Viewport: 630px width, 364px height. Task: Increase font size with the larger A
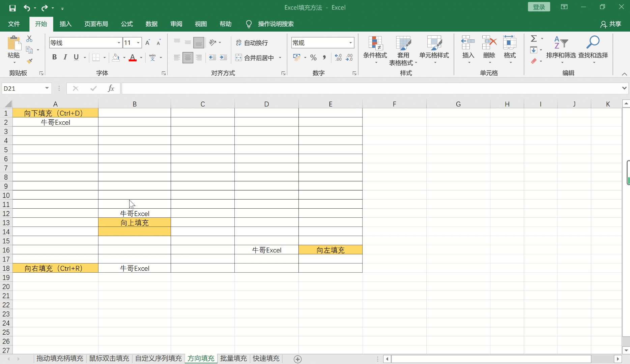point(148,43)
